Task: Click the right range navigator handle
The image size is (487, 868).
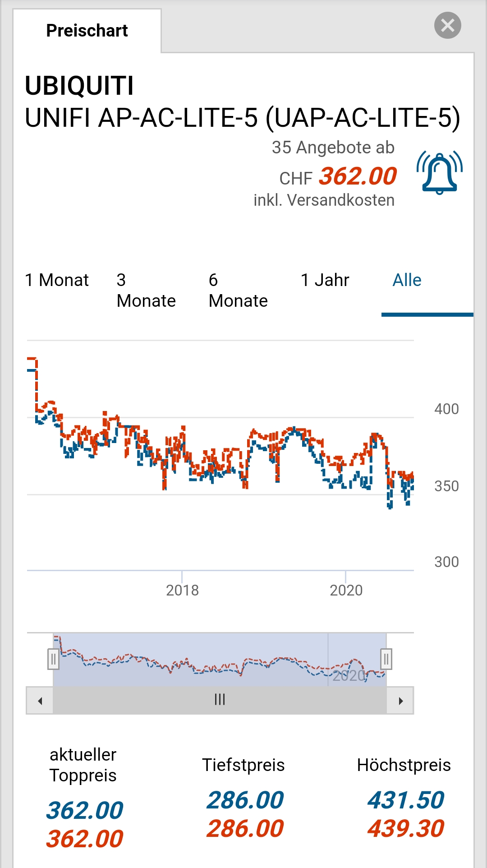Action: [386, 660]
